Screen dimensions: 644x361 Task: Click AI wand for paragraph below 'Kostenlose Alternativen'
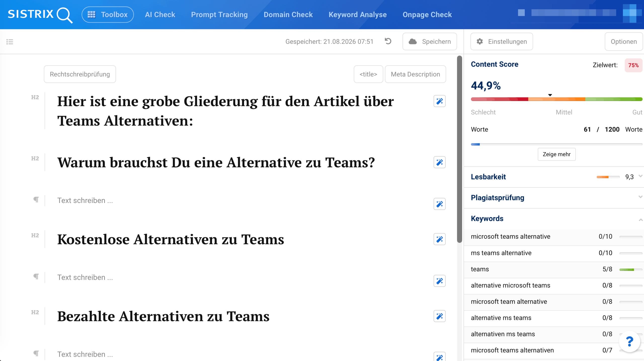(x=439, y=281)
